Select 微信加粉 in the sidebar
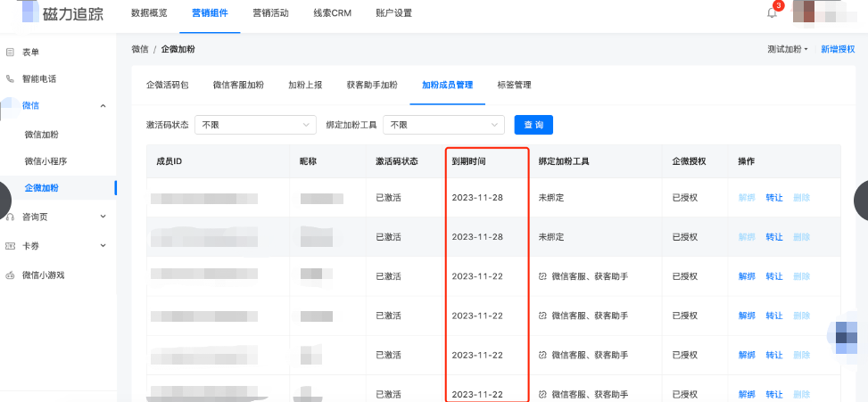 (x=42, y=135)
